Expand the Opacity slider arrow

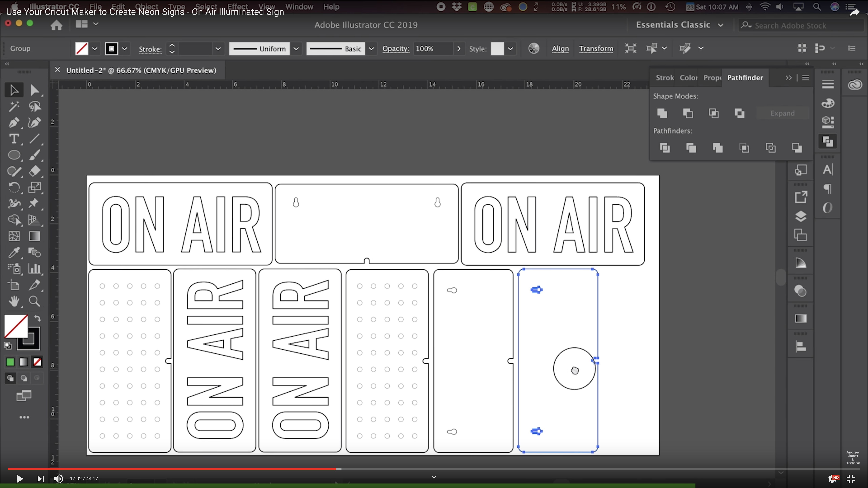(x=459, y=48)
